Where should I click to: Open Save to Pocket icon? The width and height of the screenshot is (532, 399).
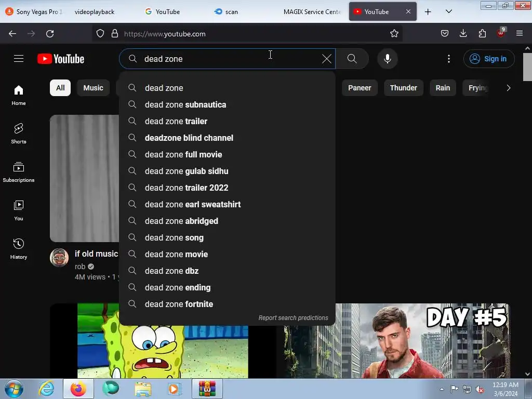point(445,34)
